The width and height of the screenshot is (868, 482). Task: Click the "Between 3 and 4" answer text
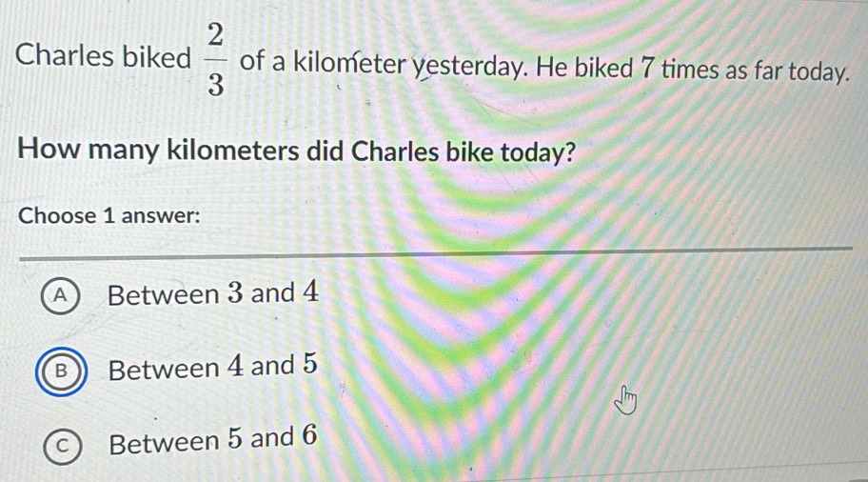coord(212,293)
